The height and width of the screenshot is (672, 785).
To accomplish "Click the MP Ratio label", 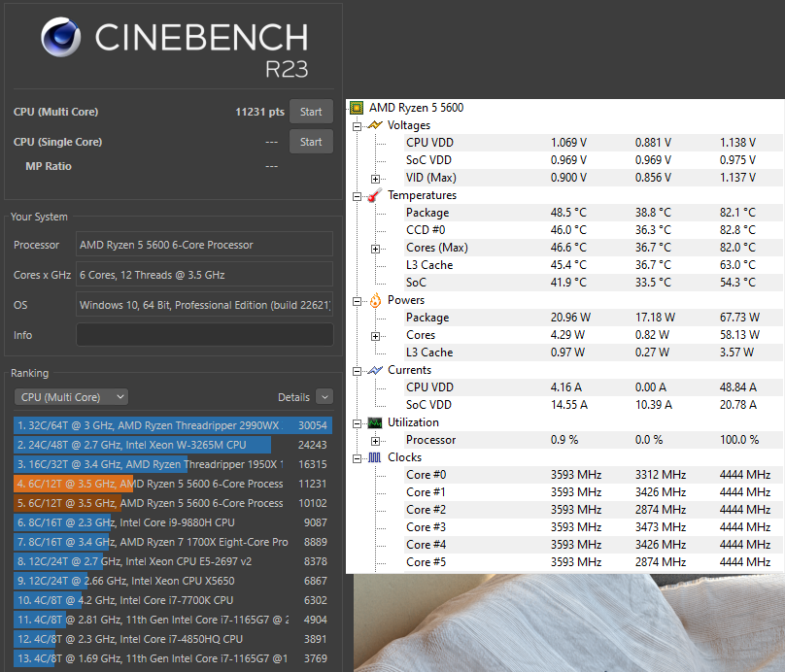I will coord(49,166).
